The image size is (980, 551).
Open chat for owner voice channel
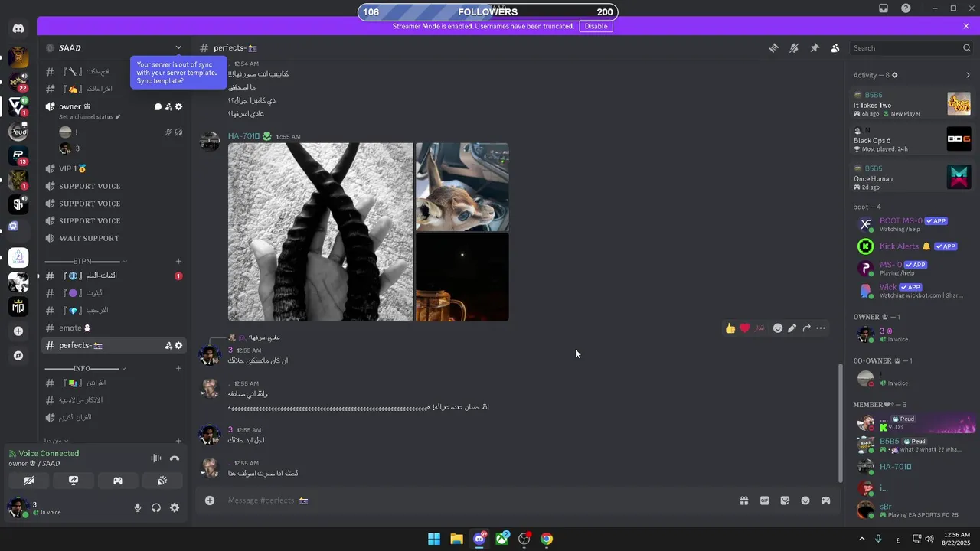158,107
